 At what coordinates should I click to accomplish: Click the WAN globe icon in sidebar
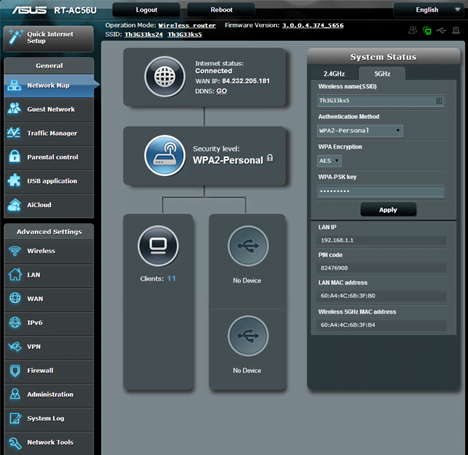[x=15, y=298]
